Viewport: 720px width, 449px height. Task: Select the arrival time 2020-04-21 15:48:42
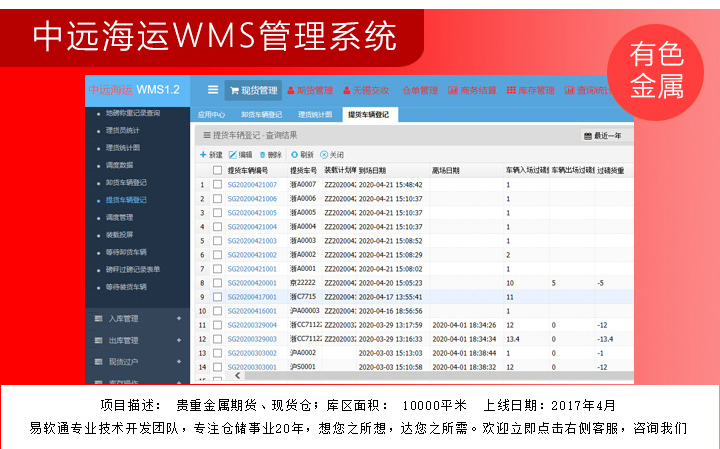tap(390, 185)
